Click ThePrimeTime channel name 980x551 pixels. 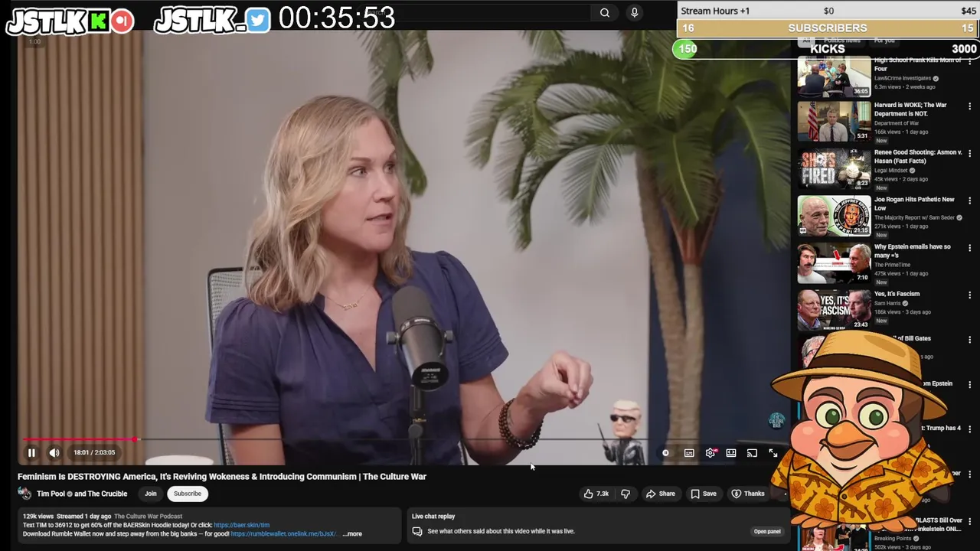point(892,265)
